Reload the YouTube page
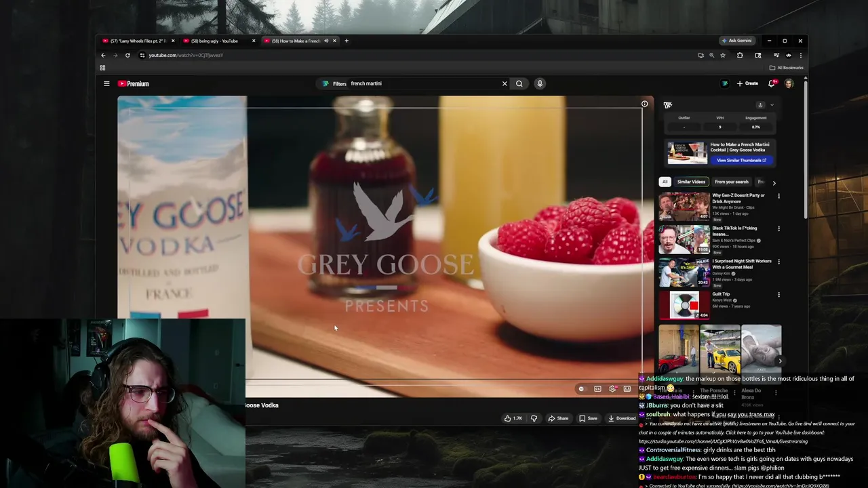Viewport: 868px width, 488px height. (127, 55)
